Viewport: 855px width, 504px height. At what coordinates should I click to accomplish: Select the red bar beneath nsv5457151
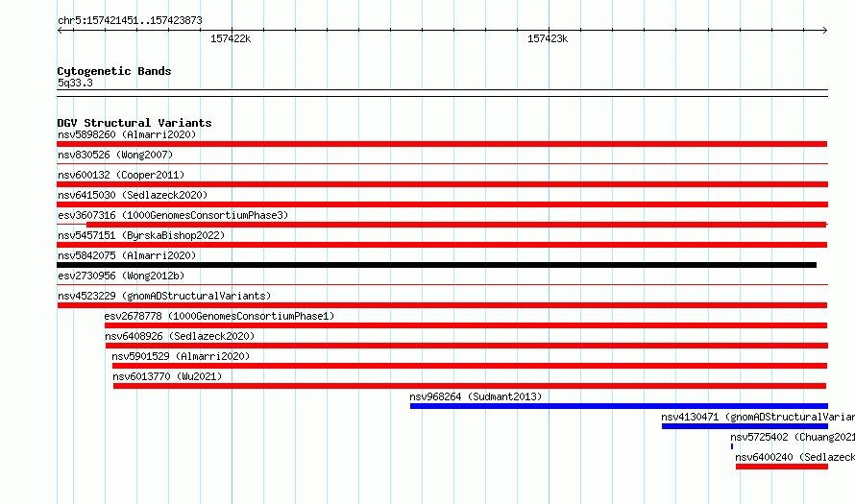click(442, 245)
